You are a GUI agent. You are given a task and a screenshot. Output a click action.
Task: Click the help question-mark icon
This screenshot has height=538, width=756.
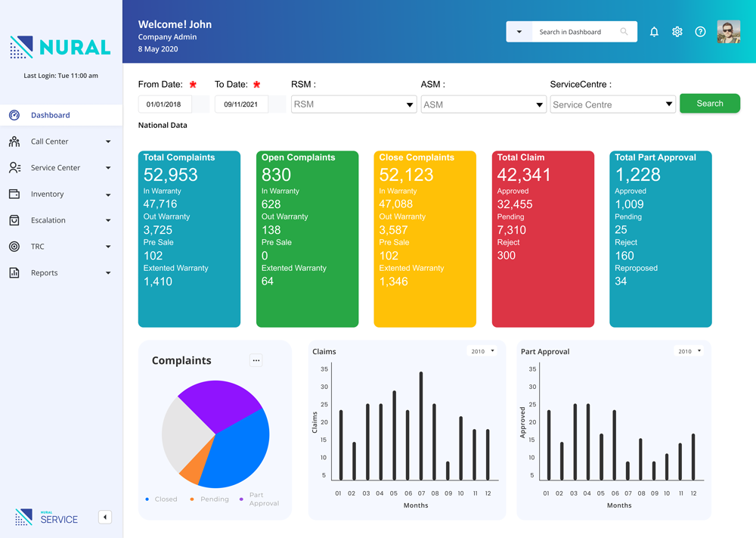coord(700,32)
